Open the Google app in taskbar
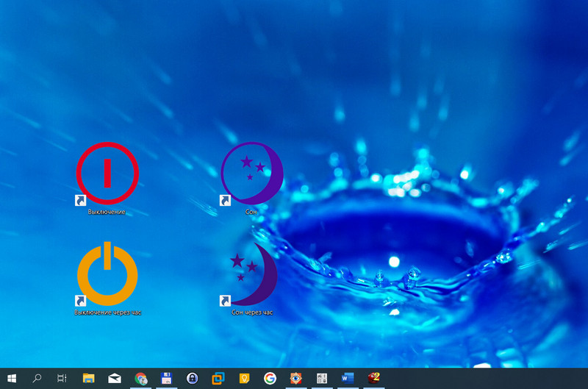 [x=270, y=379]
